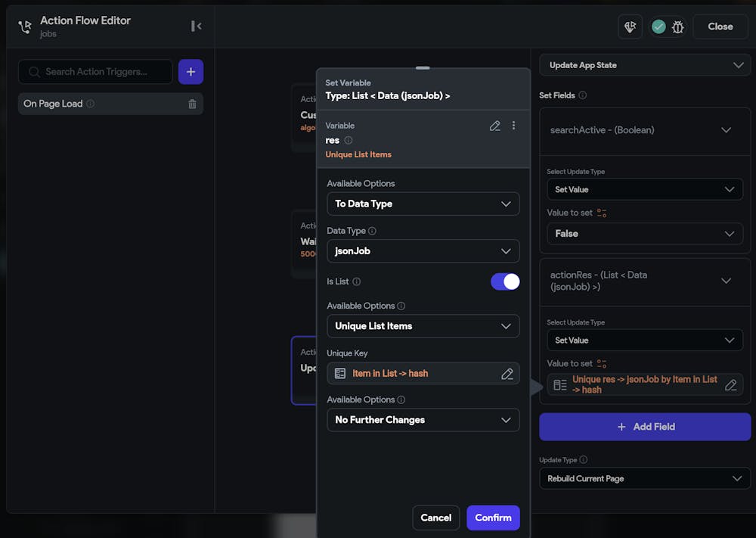Viewport: 756px width, 538px height.
Task: Click the Item in List -> hash field
Action: (423, 374)
